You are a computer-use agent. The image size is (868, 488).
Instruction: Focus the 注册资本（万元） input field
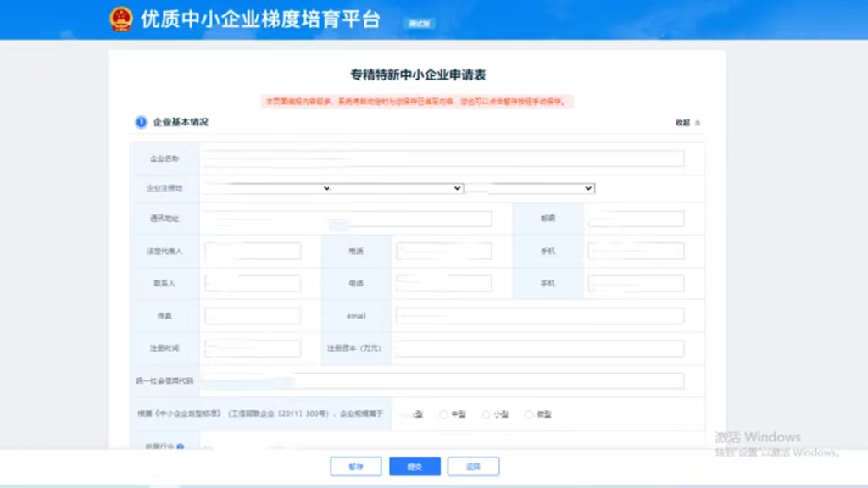click(x=539, y=348)
